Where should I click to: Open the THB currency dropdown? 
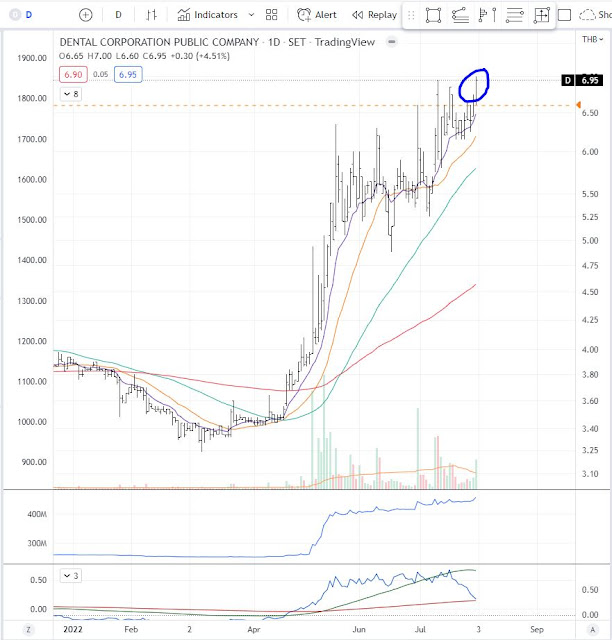click(592, 39)
